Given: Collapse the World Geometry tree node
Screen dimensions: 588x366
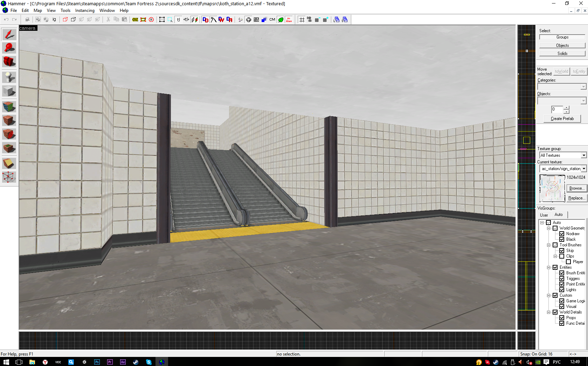Looking at the screenshot, I should pos(548,228).
